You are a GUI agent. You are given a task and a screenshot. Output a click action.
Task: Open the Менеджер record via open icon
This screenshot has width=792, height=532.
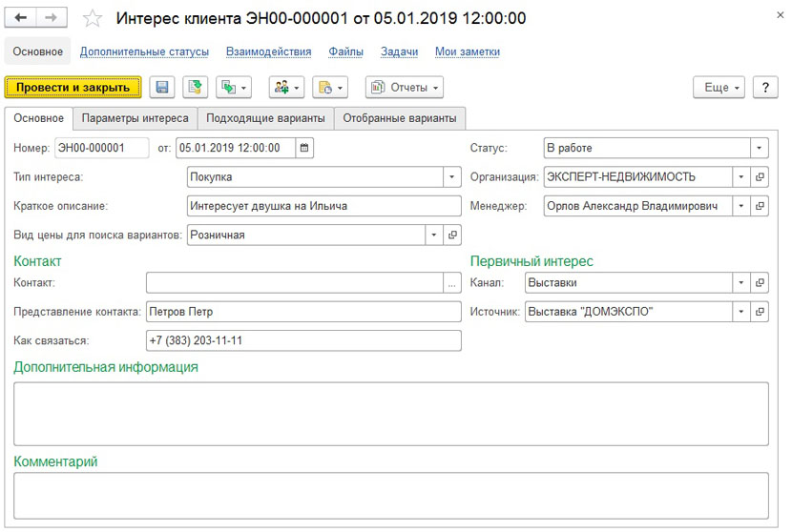pos(760,206)
